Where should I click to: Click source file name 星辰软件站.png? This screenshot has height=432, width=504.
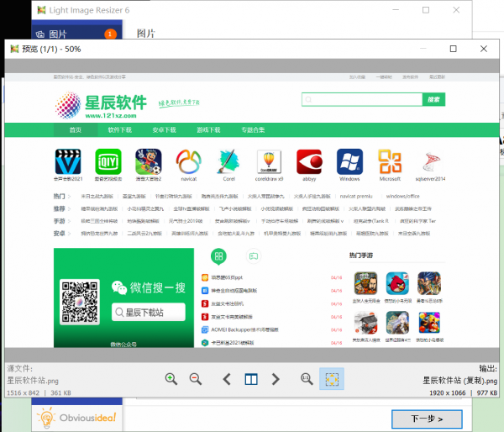click(33, 381)
